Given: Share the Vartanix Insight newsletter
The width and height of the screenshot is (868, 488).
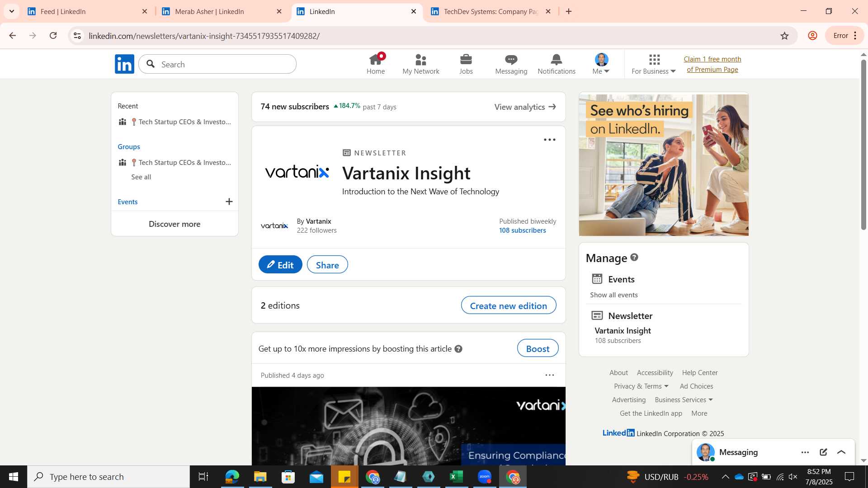Looking at the screenshot, I should [327, 265].
